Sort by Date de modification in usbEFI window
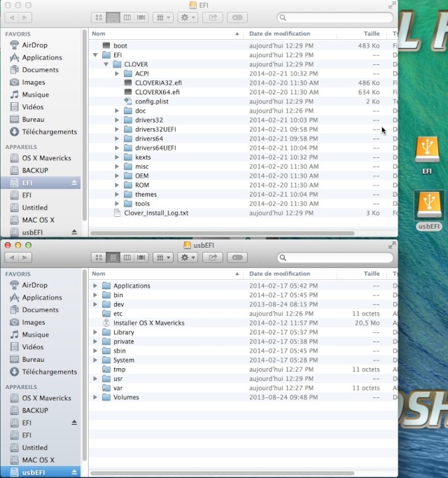 [290, 274]
